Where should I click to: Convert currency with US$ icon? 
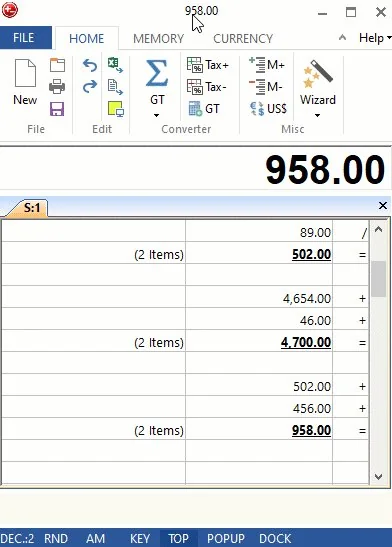268,108
